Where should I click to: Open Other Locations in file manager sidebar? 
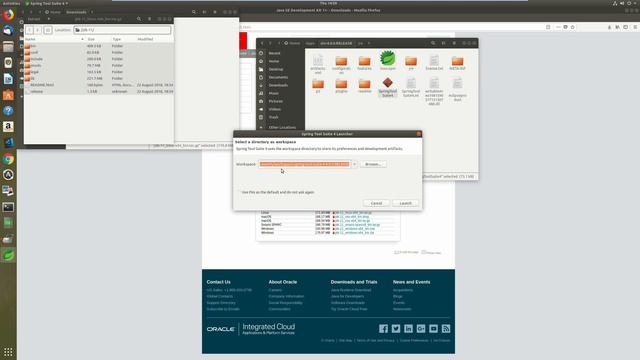(x=281, y=127)
